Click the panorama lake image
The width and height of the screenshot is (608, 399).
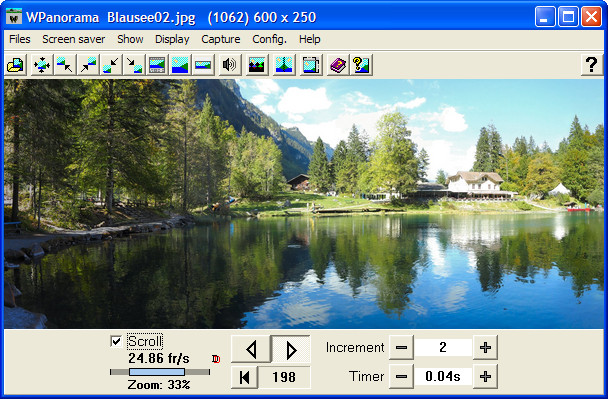click(x=304, y=204)
